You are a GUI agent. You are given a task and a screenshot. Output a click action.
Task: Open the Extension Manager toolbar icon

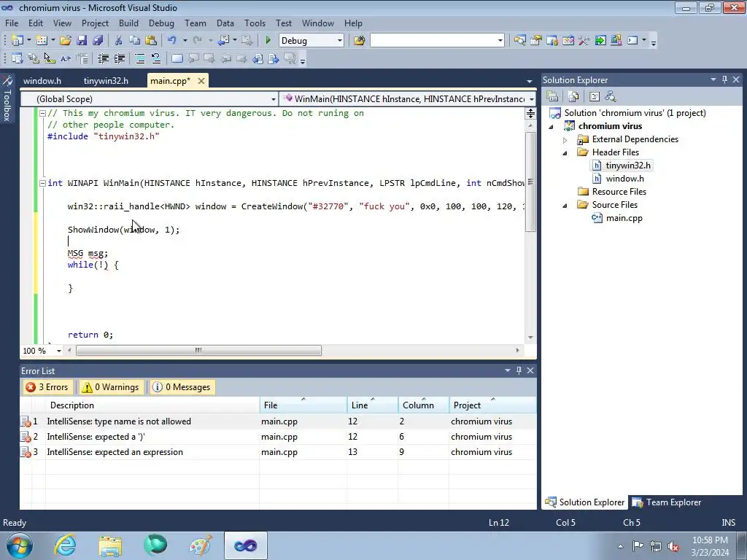point(616,41)
